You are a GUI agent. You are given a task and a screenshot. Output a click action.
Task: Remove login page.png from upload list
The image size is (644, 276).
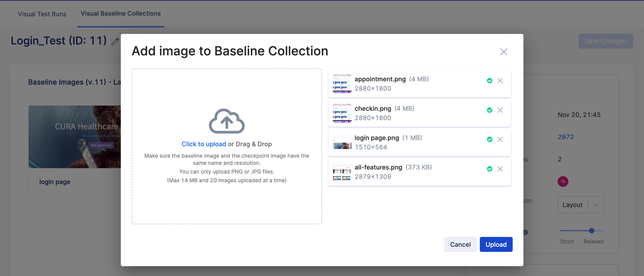pos(500,140)
